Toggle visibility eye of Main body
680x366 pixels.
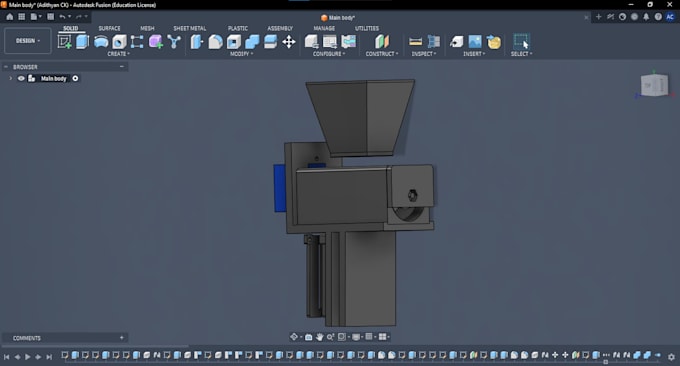(21, 78)
